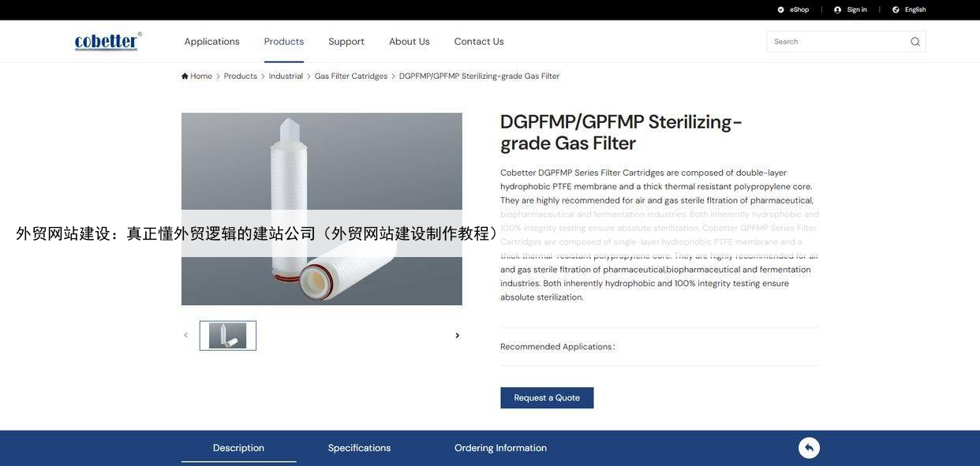Show previous product image with left chevron
The height and width of the screenshot is (466, 980).
coord(186,335)
